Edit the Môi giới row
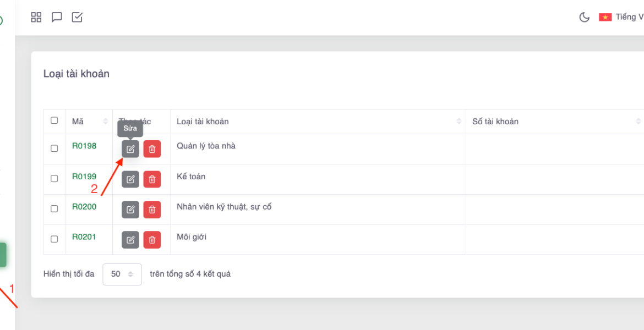The image size is (644, 330). pos(130,240)
